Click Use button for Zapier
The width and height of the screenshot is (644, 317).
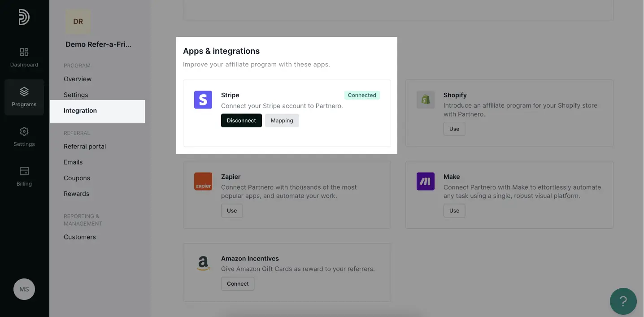pyautogui.click(x=232, y=211)
